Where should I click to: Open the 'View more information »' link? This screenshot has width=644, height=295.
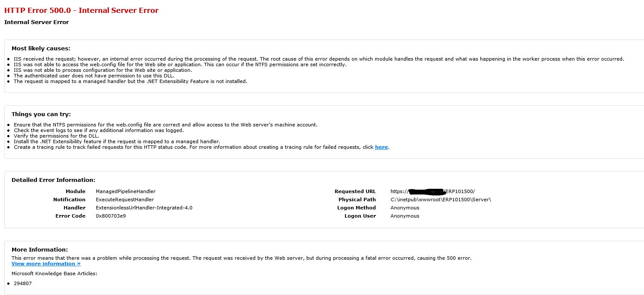point(46,264)
